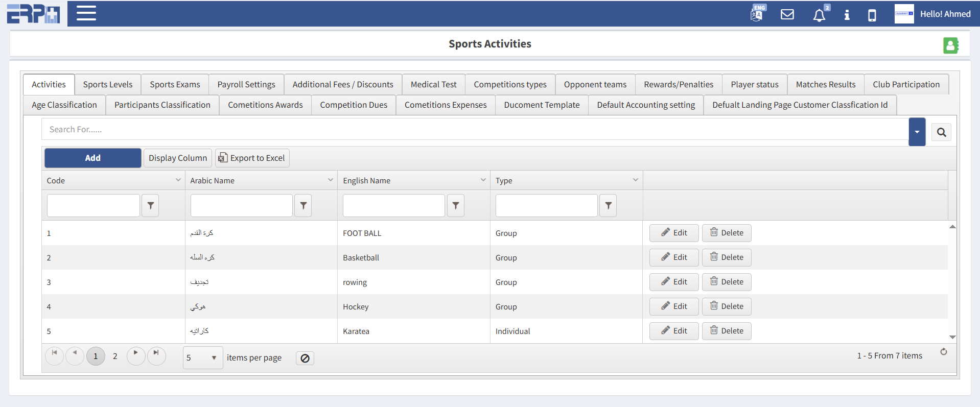
Task: Click the refresh icon in the pager
Action: [x=944, y=352]
